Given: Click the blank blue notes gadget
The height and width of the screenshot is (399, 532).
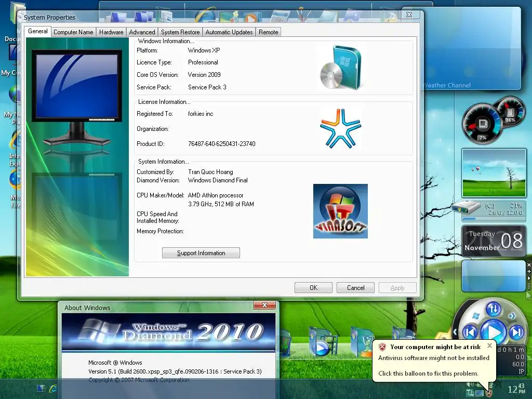Looking at the screenshot, I should coord(494,276).
